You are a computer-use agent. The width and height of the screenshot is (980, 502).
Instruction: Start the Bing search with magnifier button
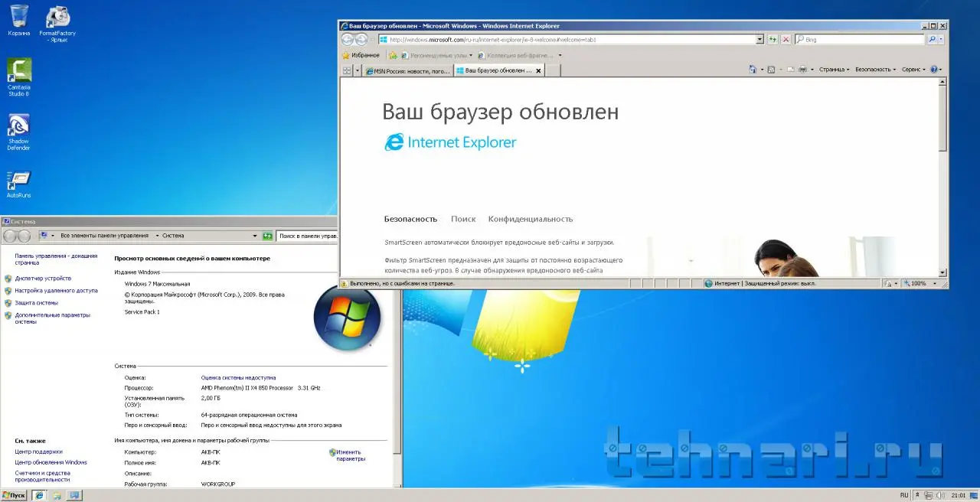[x=932, y=39]
